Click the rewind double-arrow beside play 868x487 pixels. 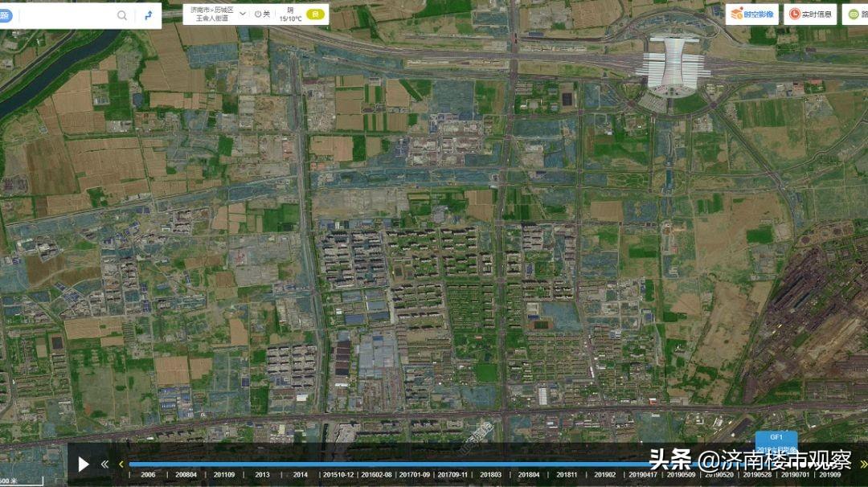click(104, 464)
